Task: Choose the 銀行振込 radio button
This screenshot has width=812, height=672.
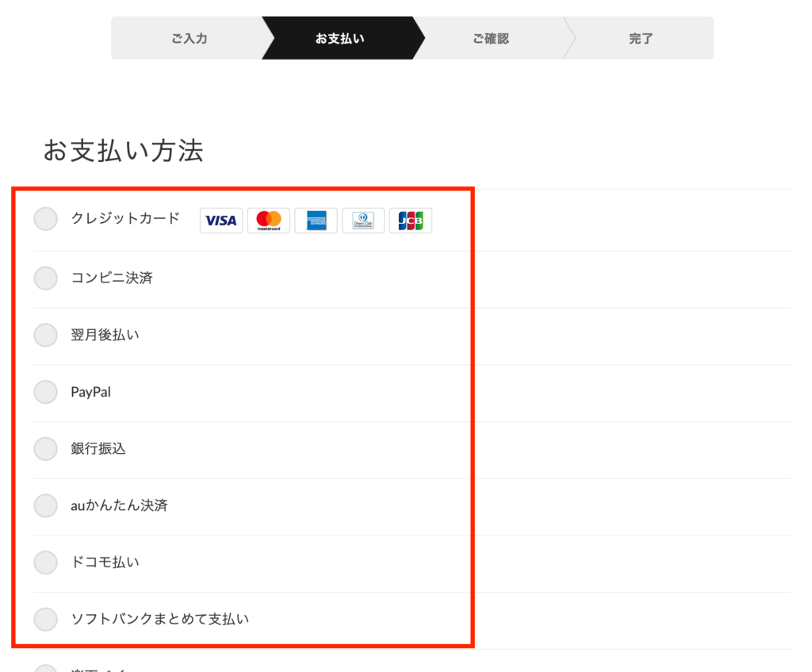Action: (x=45, y=449)
